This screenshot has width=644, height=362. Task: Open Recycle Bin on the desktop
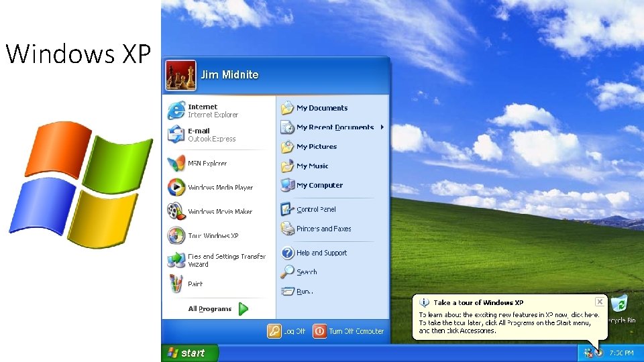pos(619,304)
